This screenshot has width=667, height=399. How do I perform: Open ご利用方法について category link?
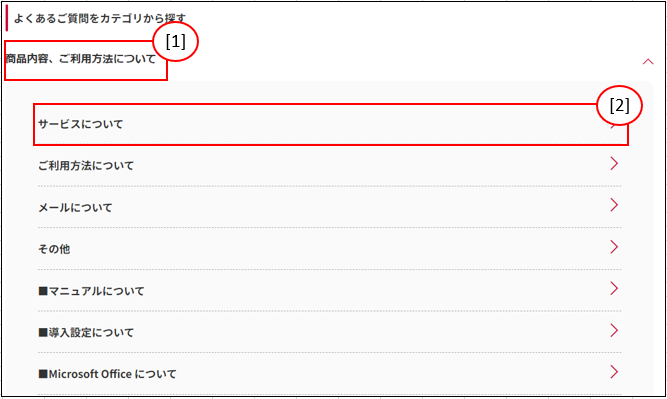click(329, 165)
